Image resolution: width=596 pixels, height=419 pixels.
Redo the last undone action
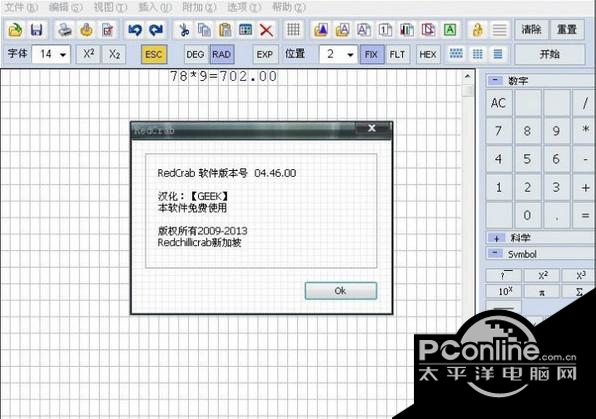[x=156, y=30]
